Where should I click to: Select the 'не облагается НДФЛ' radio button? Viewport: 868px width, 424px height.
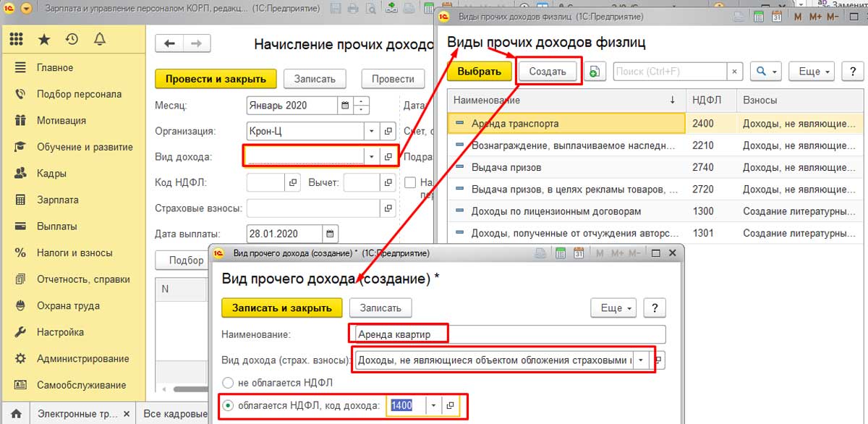pos(229,383)
